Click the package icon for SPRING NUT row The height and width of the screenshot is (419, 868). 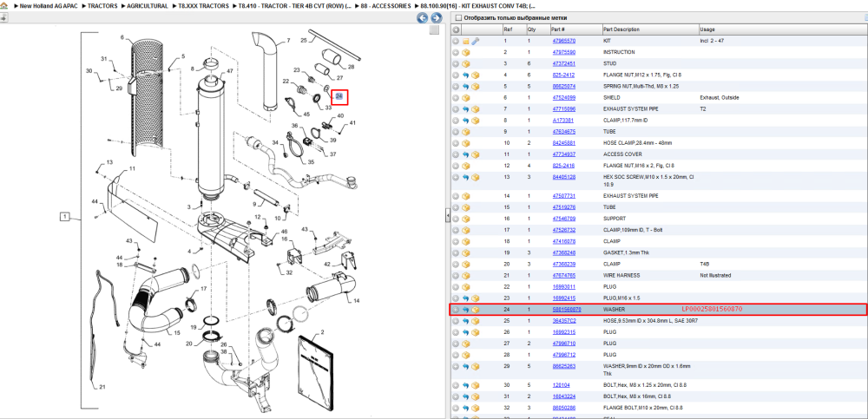tap(475, 87)
